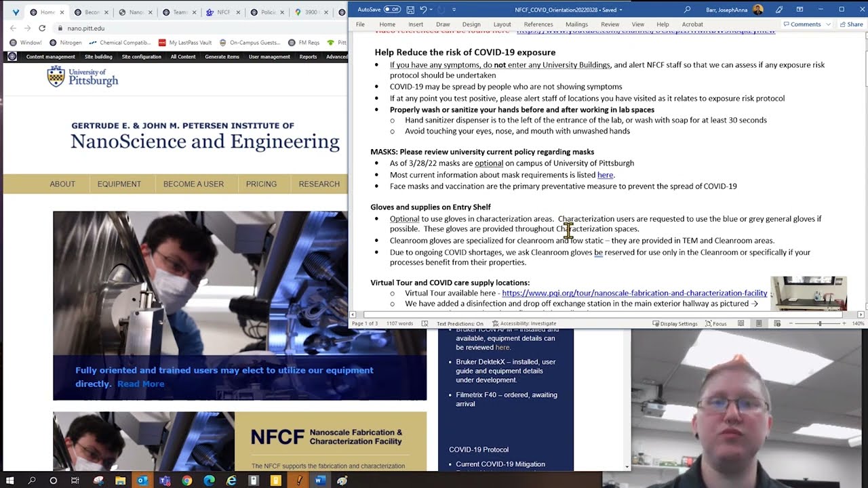Open the Undo history dropdown arrow
Viewport: 868px width, 488px height.
click(431, 9)
